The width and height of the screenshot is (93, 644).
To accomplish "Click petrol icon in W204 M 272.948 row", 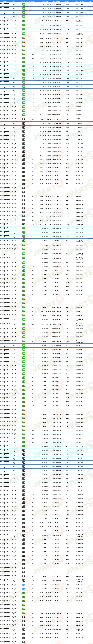I will (x=24, y=70).
